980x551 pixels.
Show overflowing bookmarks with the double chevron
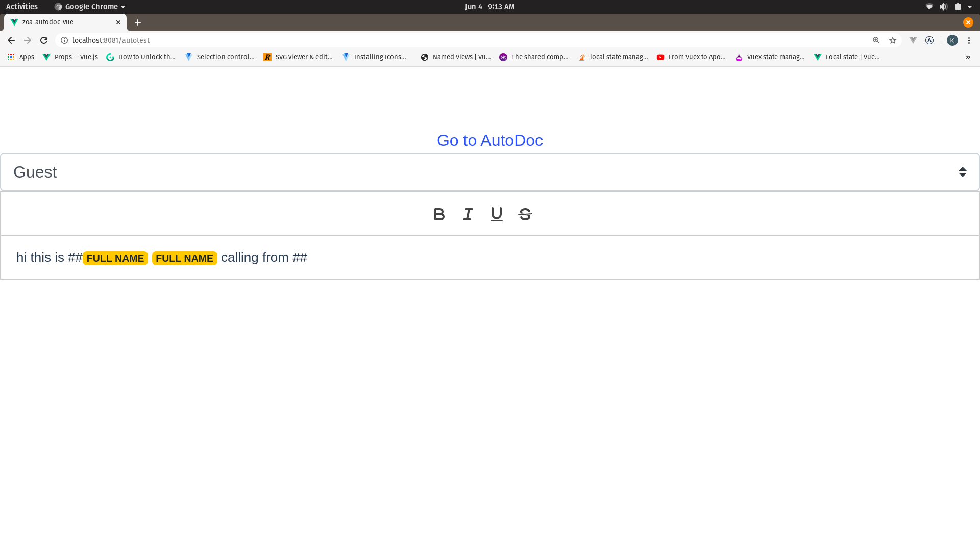click(968, 57)
